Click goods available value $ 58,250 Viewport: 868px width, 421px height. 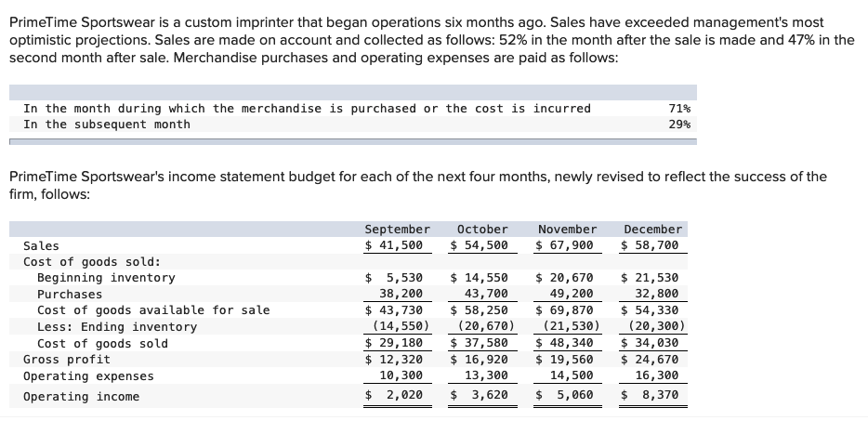coord(479,310)
